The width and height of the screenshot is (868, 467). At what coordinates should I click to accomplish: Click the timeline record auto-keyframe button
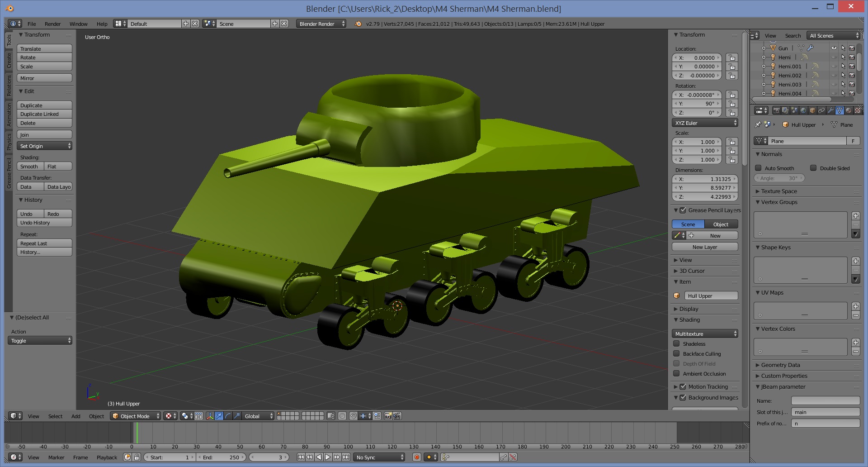[x=417, y=457]
